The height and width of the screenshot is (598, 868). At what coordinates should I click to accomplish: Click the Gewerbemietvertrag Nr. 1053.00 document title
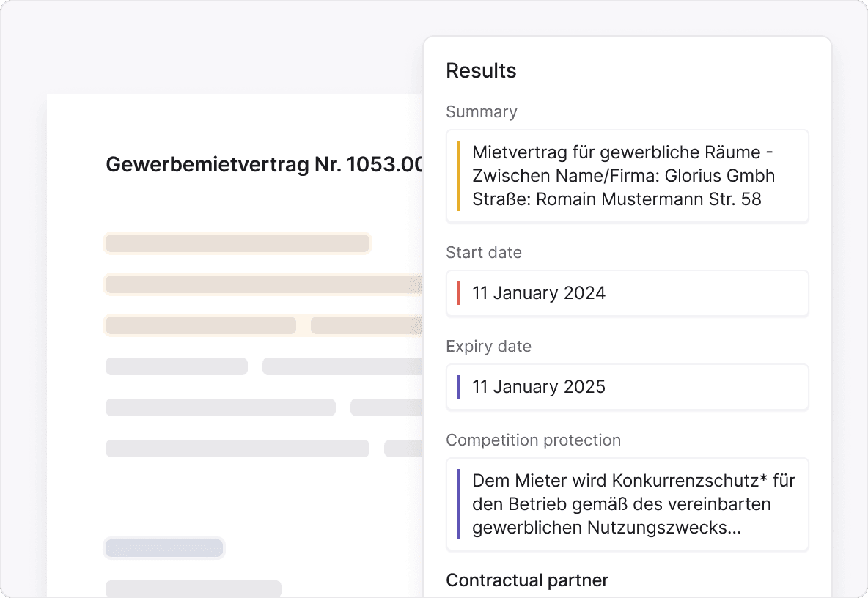click(x=265, y=164)
